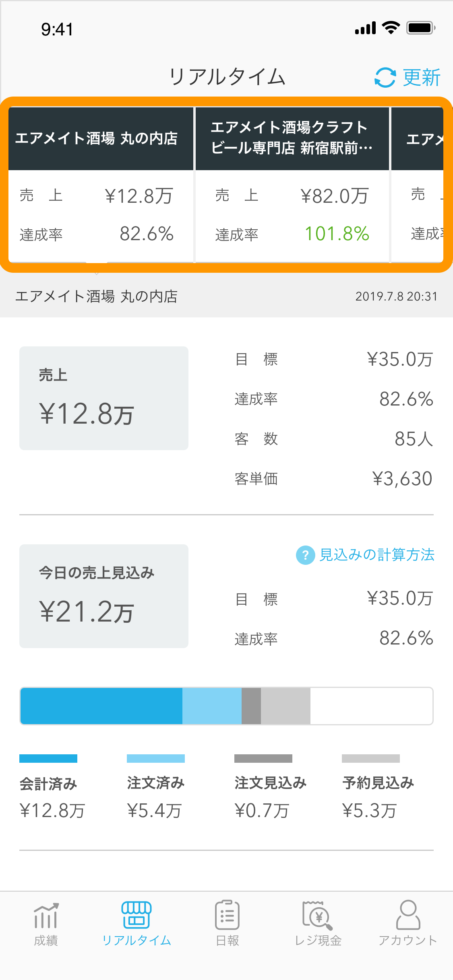Check the battery icon in status bar
The width and height of the screenshot is (453, 980).
pyautogui.click(x=421, y=28)
